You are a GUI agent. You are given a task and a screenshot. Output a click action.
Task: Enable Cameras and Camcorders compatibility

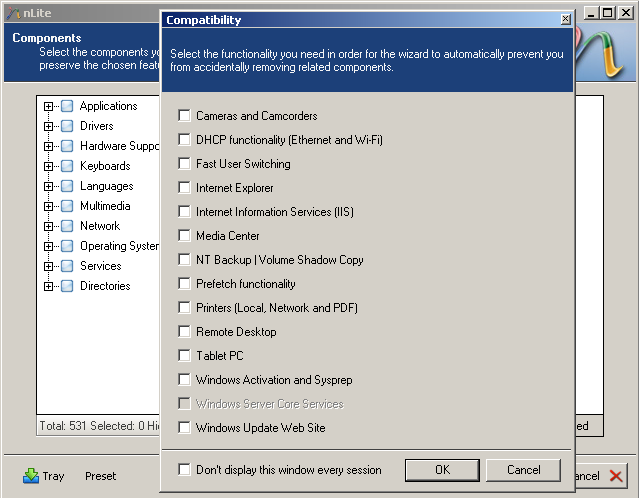[184, 116]
